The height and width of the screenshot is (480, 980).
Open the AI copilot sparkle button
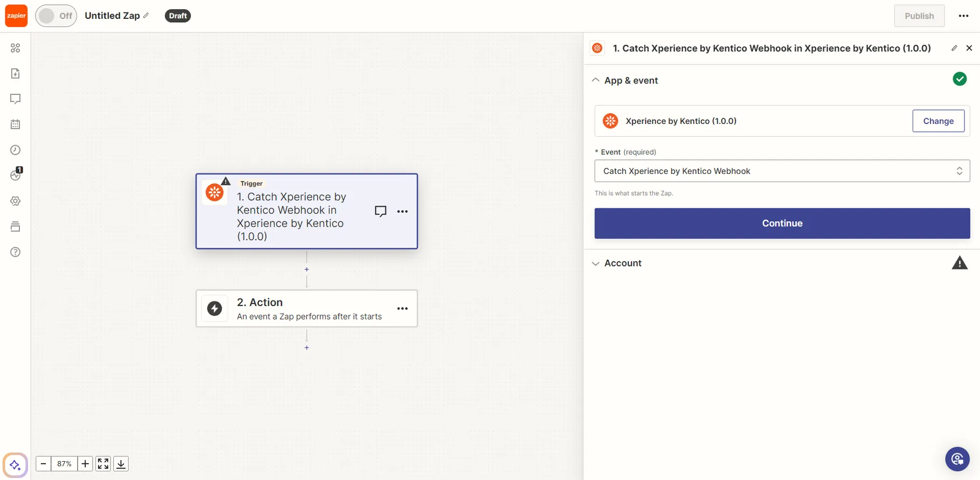[x=15, y=464]
